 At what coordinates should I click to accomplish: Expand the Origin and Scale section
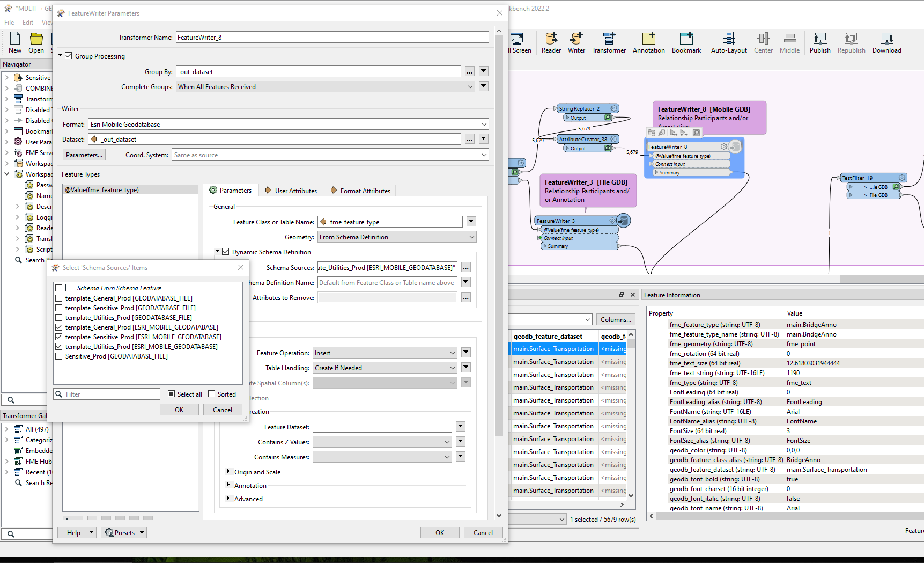(x=228, y=472)
